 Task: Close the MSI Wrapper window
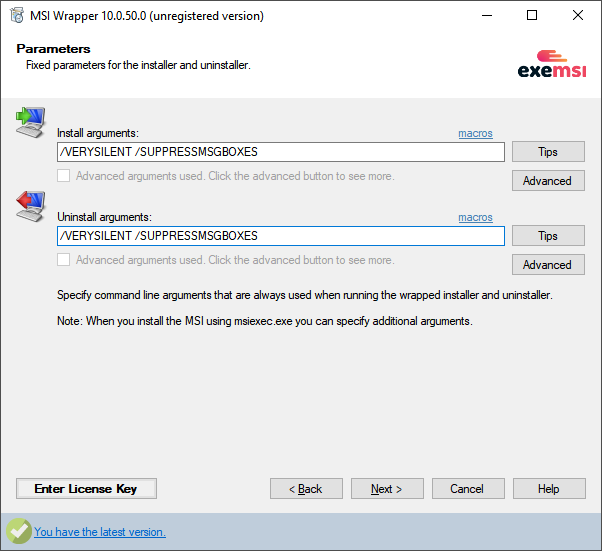[577, 16]
